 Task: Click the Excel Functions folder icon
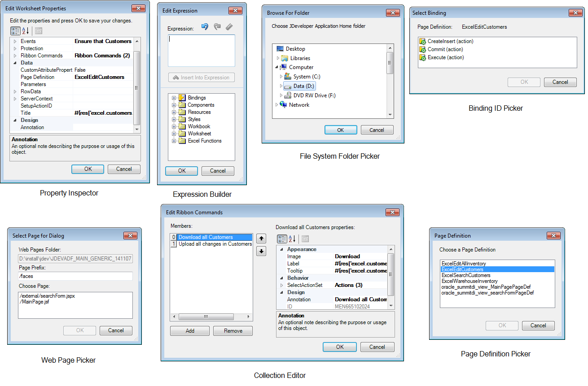(x=182, y=141)
